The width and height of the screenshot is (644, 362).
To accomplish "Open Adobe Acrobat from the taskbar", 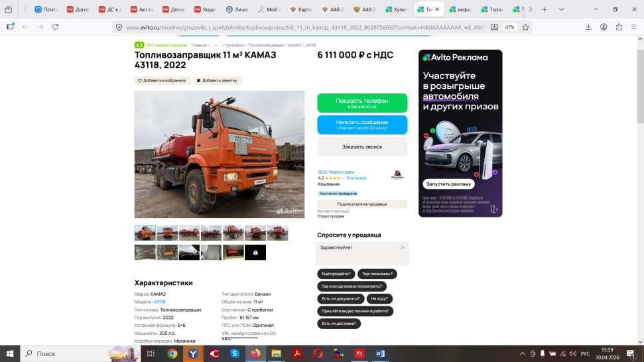I will pos(297,353).
